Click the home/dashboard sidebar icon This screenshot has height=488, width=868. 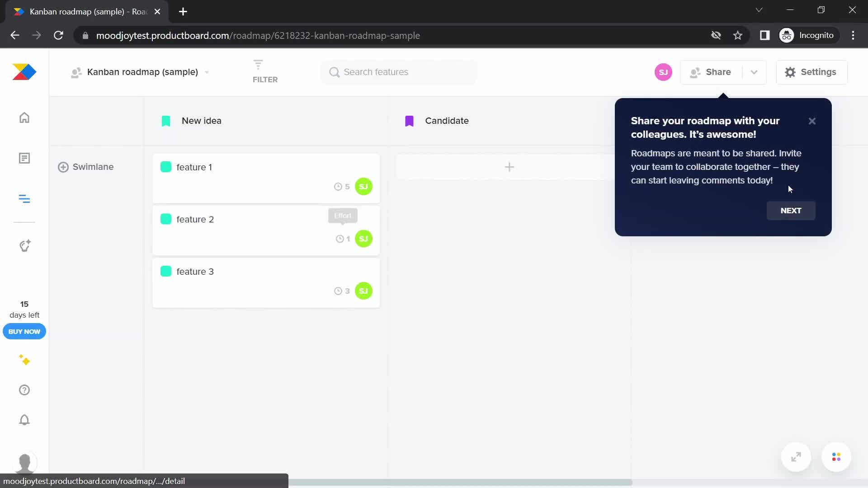(x=24, y=117)
